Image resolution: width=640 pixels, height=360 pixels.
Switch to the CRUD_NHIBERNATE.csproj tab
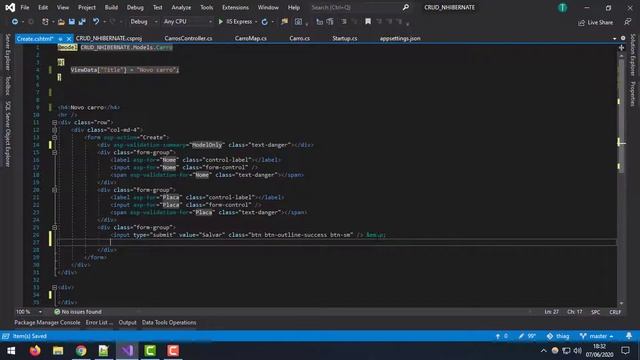(x=109, y=38)
